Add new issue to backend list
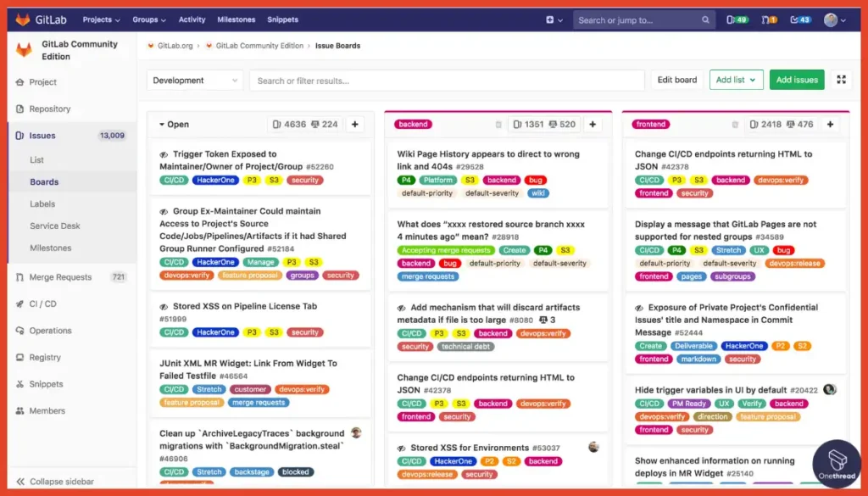 tap(593, 125)
